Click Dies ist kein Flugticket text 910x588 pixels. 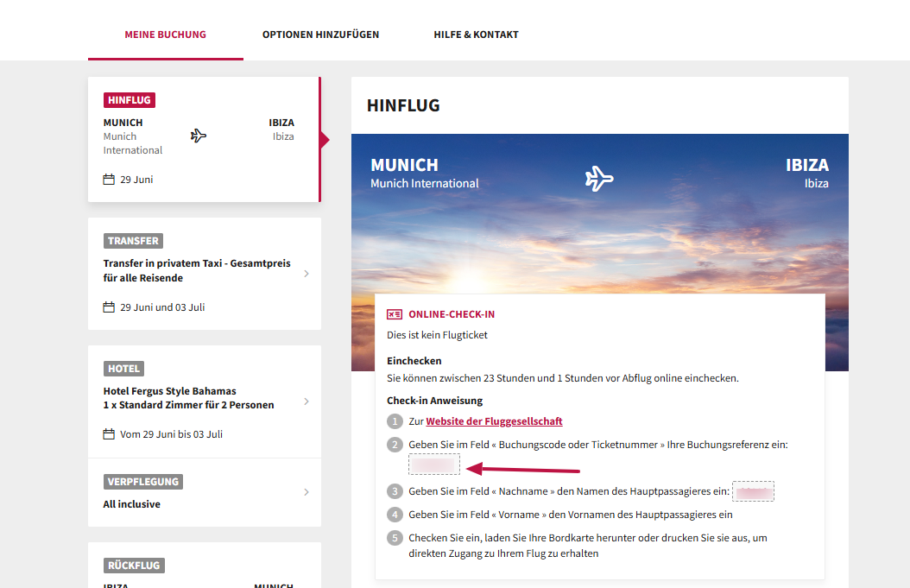pos(437,335)
